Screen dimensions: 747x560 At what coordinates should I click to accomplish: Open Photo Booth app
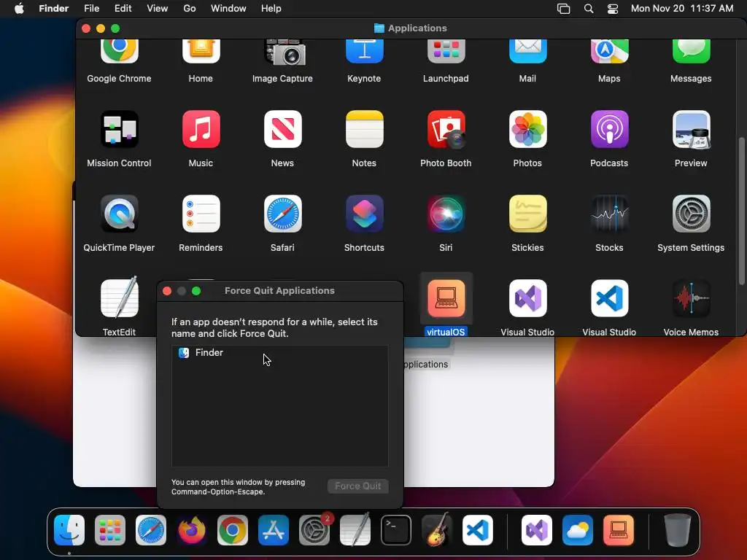coord(446,129)
